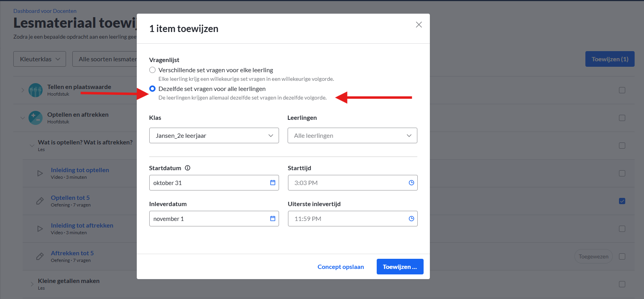Viewport: 644px width, 299px height.
Task: Open clock picker for Uiterste inlevertijd
Action: pos(411,219)
